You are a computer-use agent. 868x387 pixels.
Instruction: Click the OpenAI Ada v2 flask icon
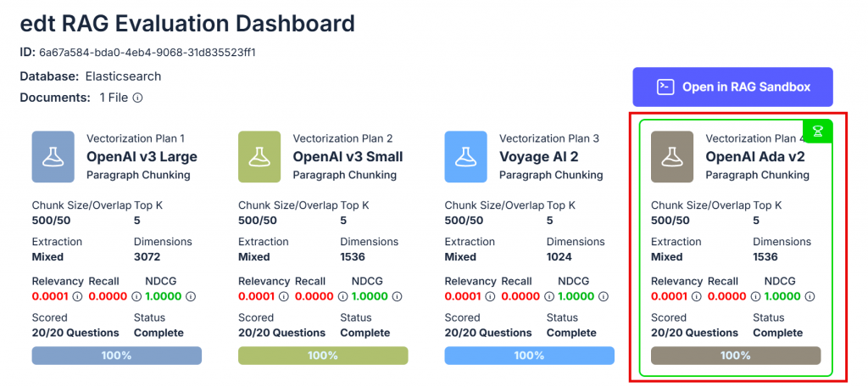tap(672, 157)
